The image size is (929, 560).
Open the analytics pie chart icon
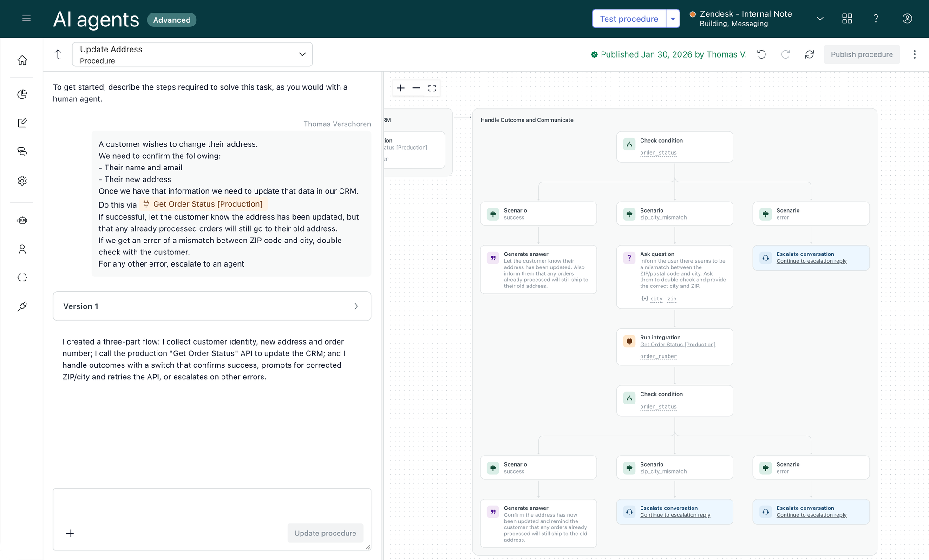point(22,94)
